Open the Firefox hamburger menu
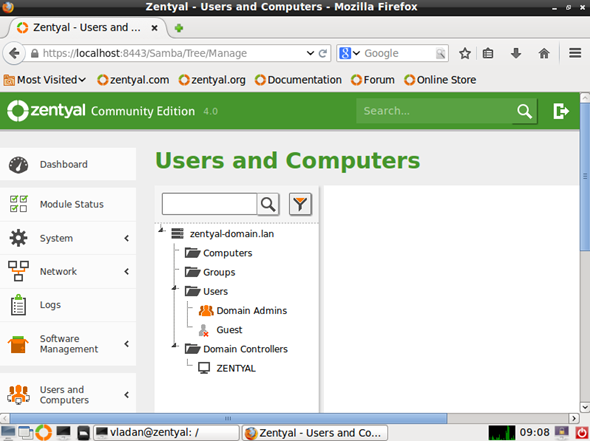This screenshot has height=441, width=590. point(575,53)
